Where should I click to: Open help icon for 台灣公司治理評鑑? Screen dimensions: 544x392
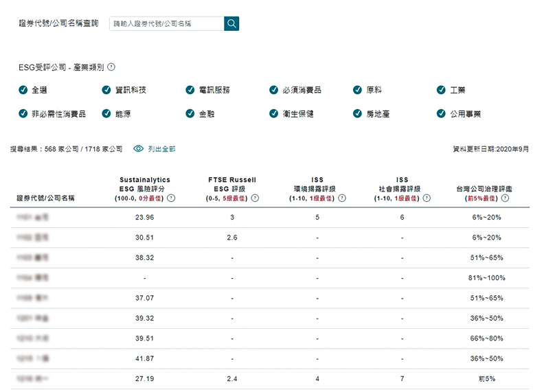505,198
